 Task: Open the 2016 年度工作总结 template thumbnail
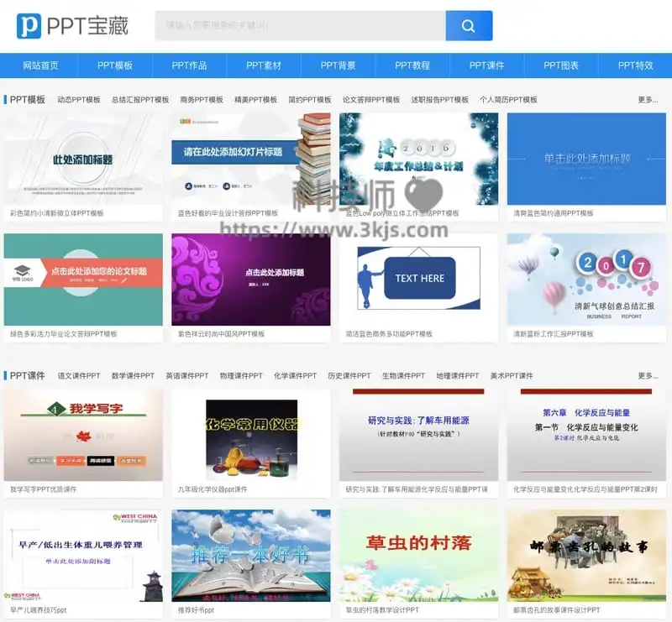(x=418, y=159)
